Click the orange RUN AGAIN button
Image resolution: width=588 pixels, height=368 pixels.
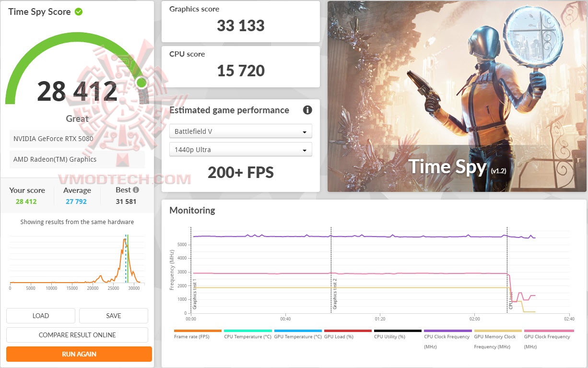(x=79, y=354)
